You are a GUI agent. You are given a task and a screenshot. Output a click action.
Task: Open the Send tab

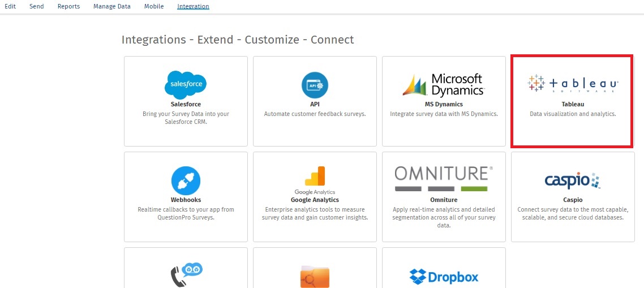pyautogui.click(x=37, y=7)
